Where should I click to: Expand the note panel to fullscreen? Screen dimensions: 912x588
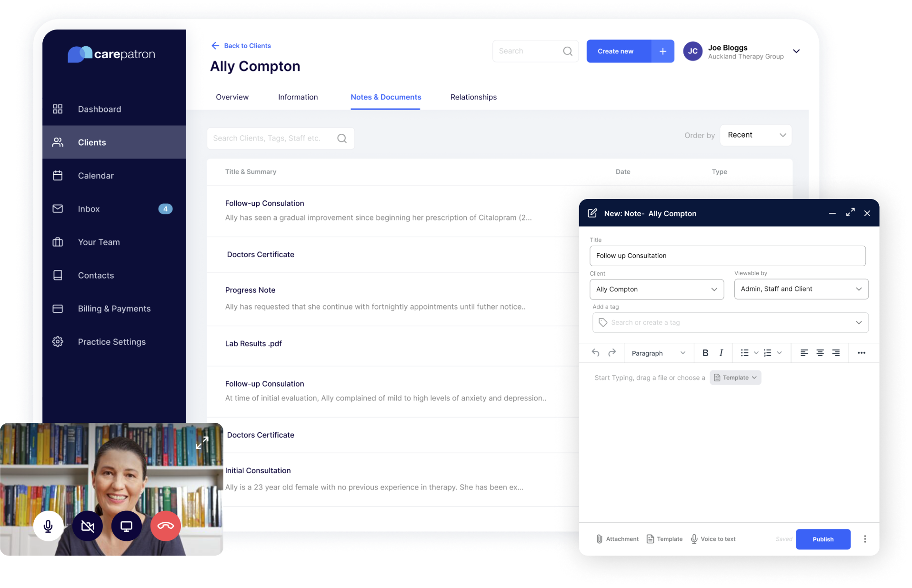(x=850, y=213)
